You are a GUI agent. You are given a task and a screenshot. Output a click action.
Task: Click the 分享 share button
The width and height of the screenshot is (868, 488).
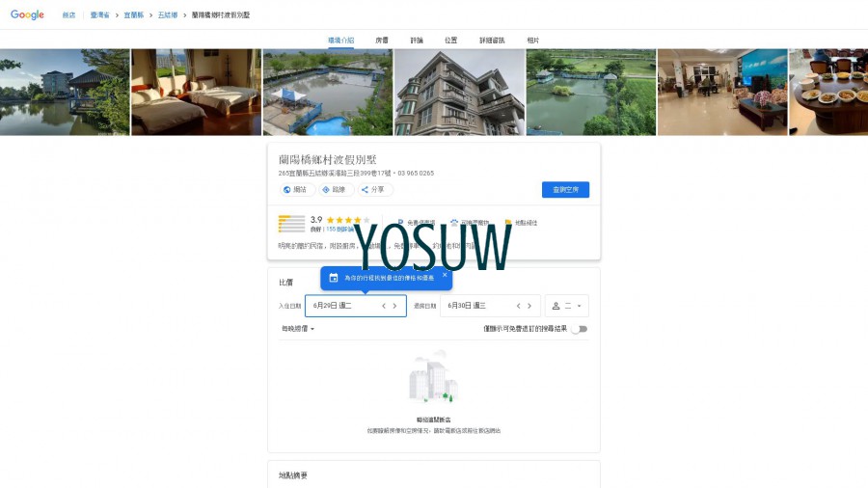375,190
